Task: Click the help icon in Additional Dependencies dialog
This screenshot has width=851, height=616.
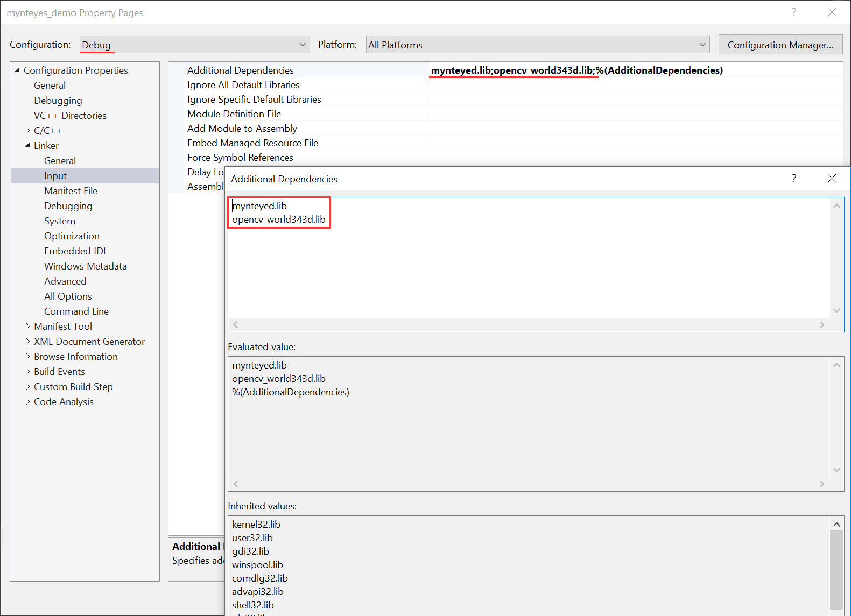Action: (794, 179)
